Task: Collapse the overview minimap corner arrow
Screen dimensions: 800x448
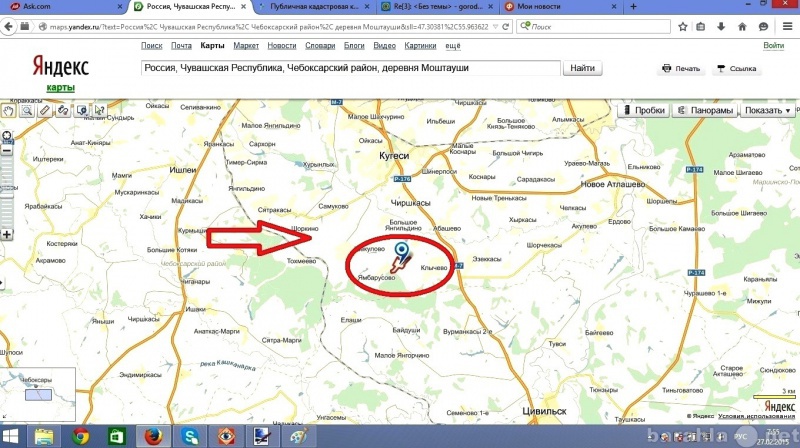Action: click(4, 417)
